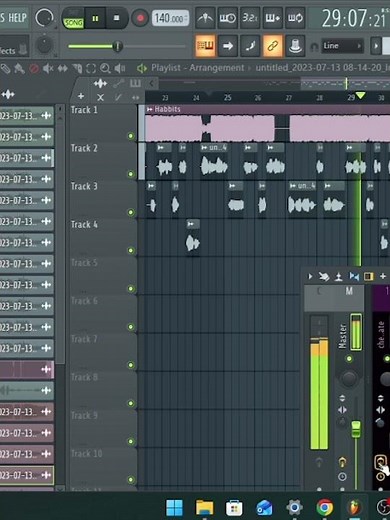Viewport: 390px width, 520px height.
Task: Click the Master volume fader
Action: (356, 428)
